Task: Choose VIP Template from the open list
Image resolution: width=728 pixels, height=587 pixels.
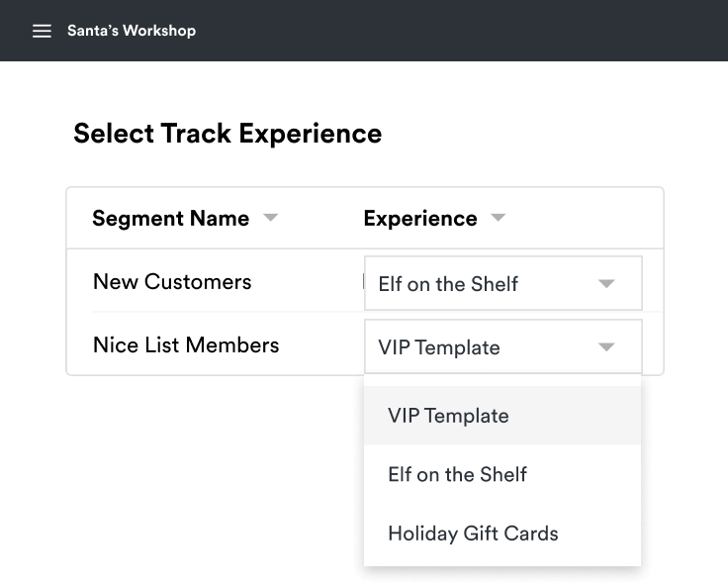Action: [448, 416]
